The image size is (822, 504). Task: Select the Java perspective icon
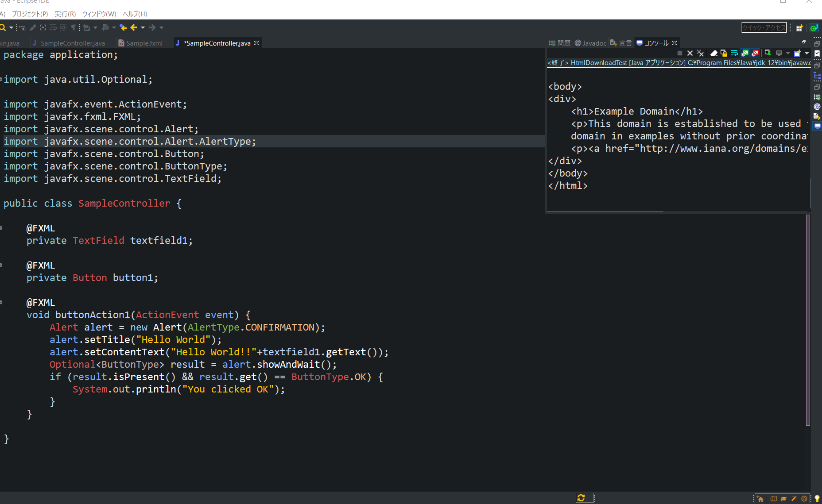(814, 28)
